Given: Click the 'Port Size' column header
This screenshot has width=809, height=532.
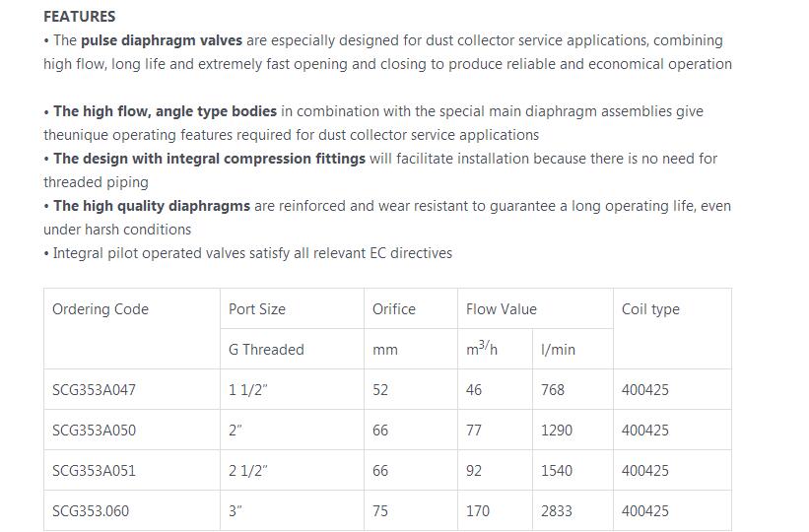Looking at the screenshot, I should coord(257,309).
